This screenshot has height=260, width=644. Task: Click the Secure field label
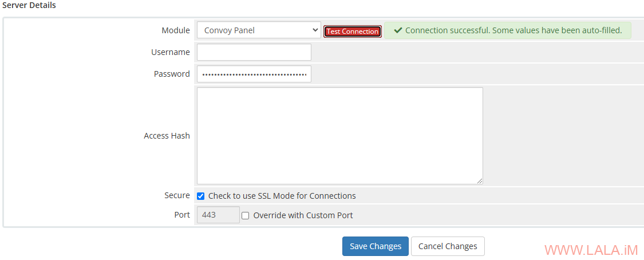pos(177,195)
